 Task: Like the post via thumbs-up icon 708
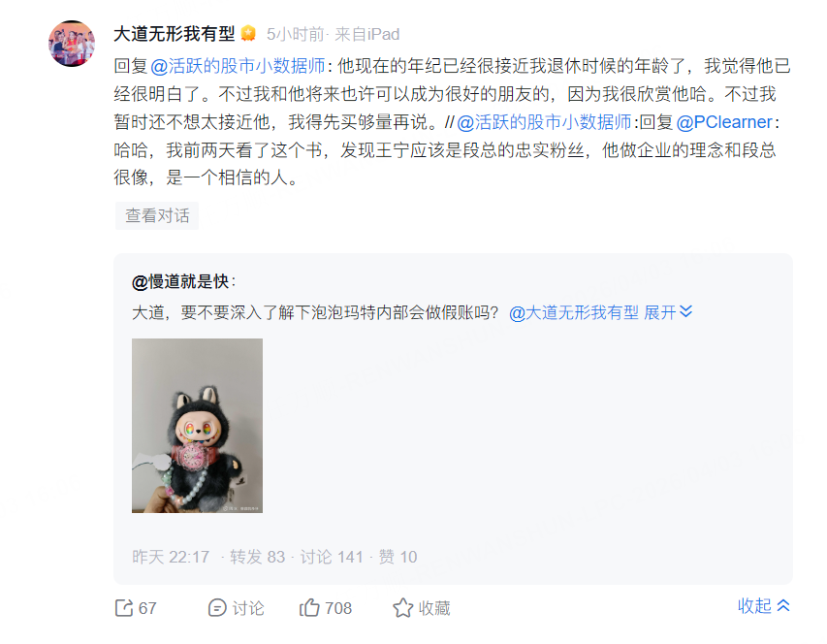(x=309, y=608)
